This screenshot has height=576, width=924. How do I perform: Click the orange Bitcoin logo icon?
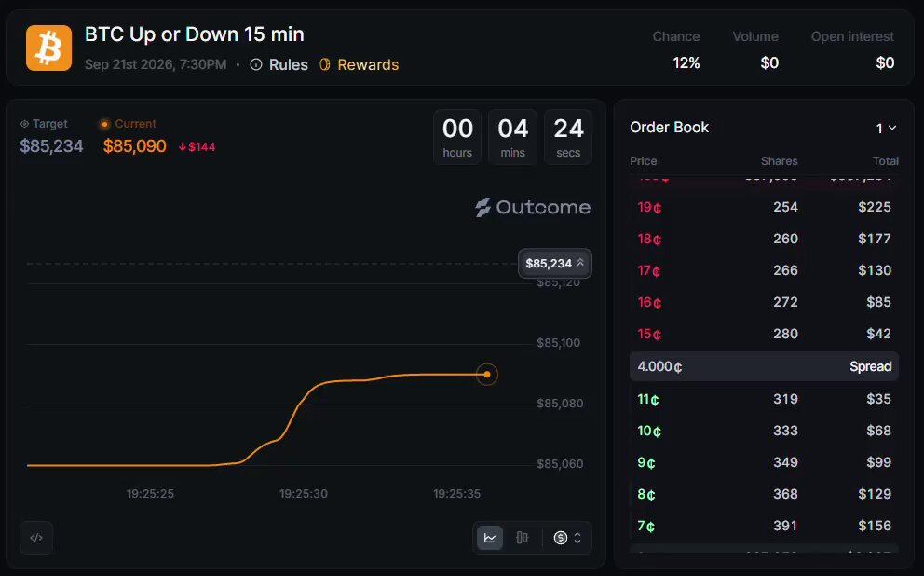tap(49, 48)
